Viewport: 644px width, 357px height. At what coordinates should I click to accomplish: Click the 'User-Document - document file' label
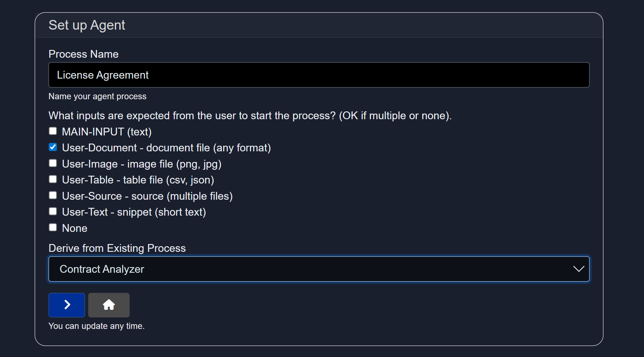pos(166,148)
